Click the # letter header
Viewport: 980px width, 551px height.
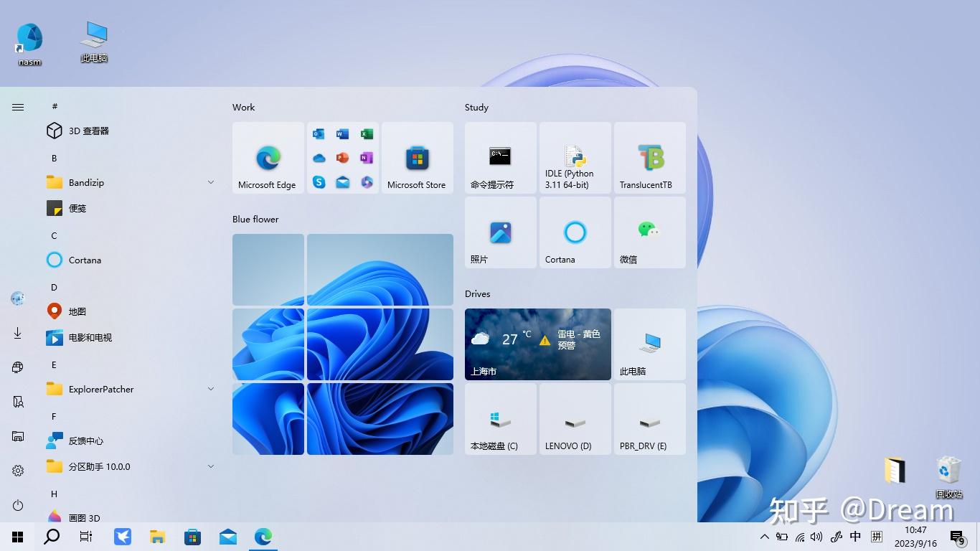pos(55,106)
